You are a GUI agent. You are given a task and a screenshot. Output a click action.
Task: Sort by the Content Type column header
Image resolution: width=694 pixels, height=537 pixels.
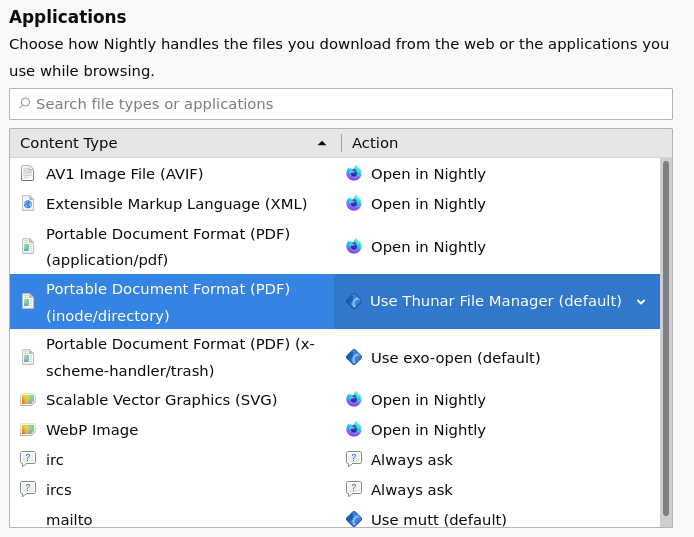pos(170,143)
